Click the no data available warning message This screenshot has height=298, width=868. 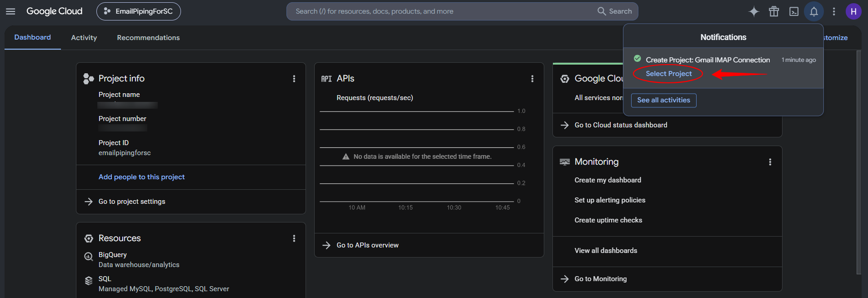click(x=422, y=157)
